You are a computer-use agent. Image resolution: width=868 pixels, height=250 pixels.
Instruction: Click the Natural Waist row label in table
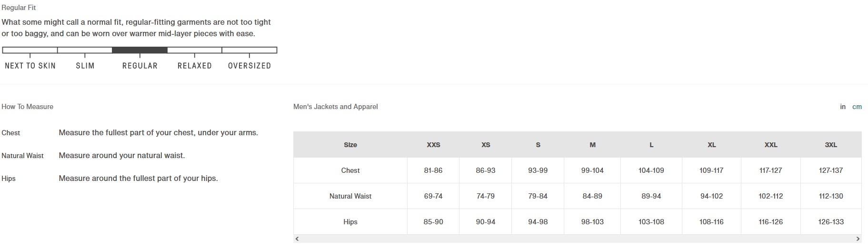[350, 196]
